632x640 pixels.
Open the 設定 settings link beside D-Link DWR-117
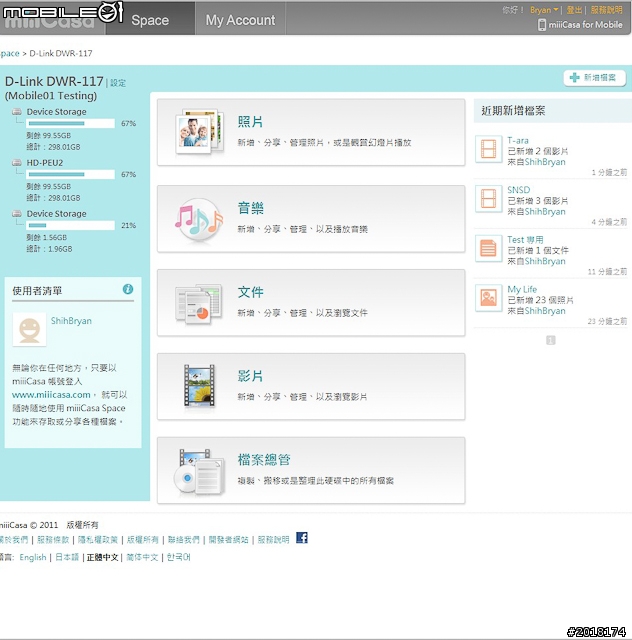[x=118, y=83]
